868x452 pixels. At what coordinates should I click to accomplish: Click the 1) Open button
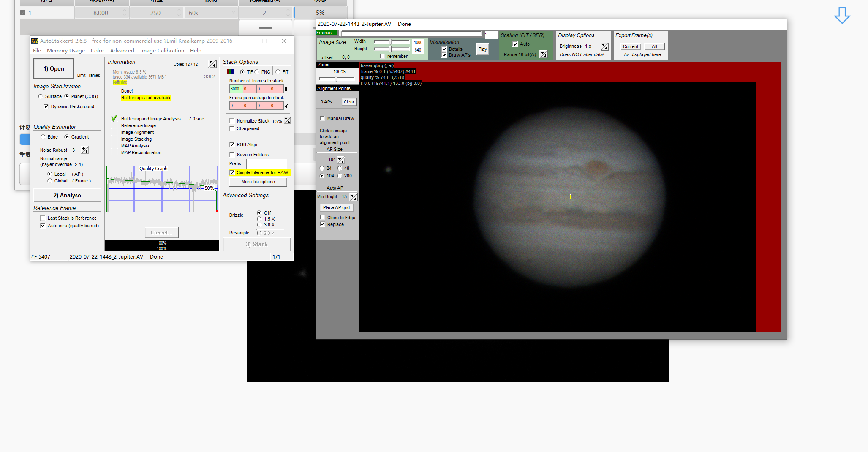coord(54,68)
